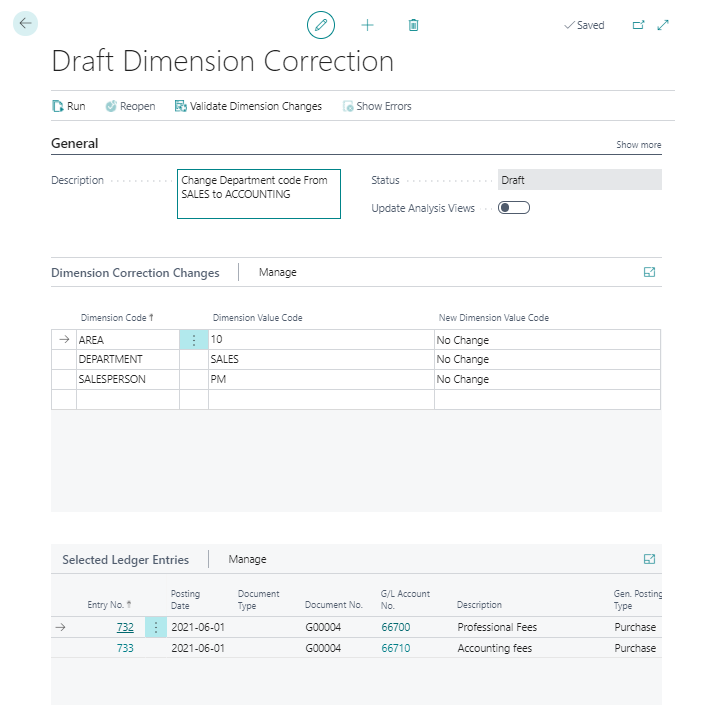Open row options for AREA dimension
Viewport: 725px width, 705px height.
pyautogui.click(x=194, y=340)
